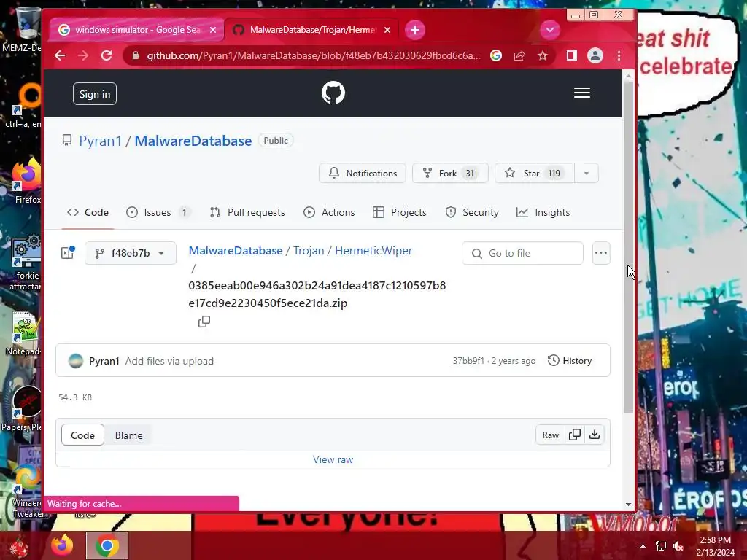Image resolution: width=747 pixels, height=560 pixels.
Task: Click MalwareDatabase in the file breadcrumb
Action: [x=236, y=251]
